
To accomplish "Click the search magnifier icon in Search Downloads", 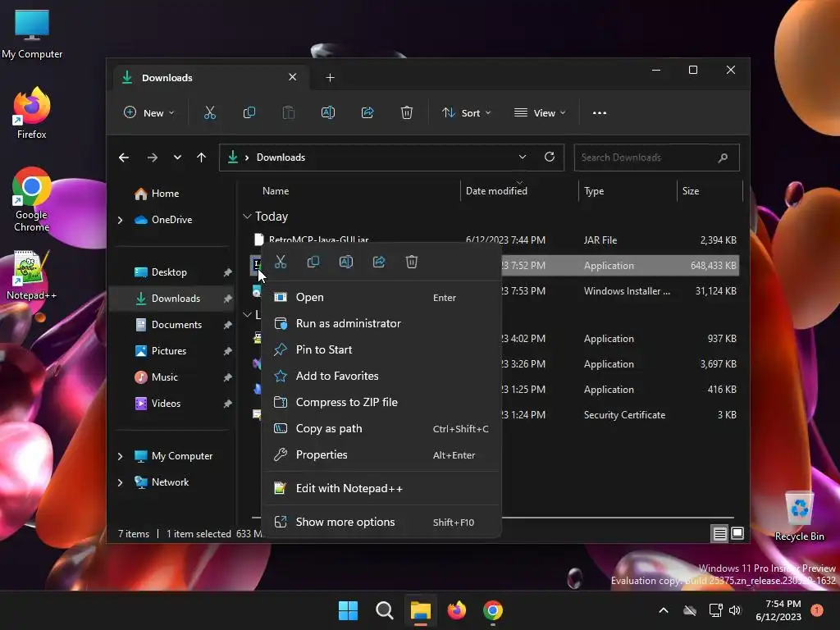I will 723,157.
